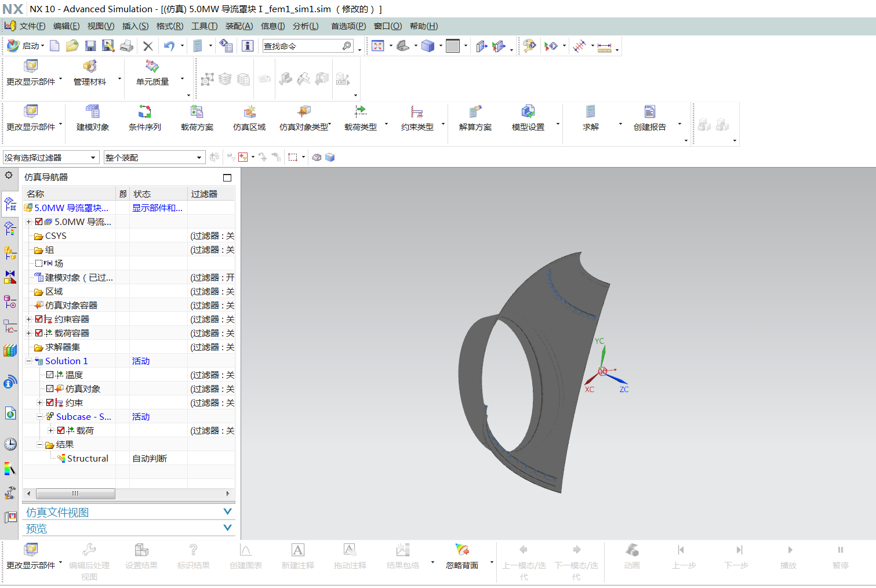Collapse the Solution 1 node

(28, 361)
